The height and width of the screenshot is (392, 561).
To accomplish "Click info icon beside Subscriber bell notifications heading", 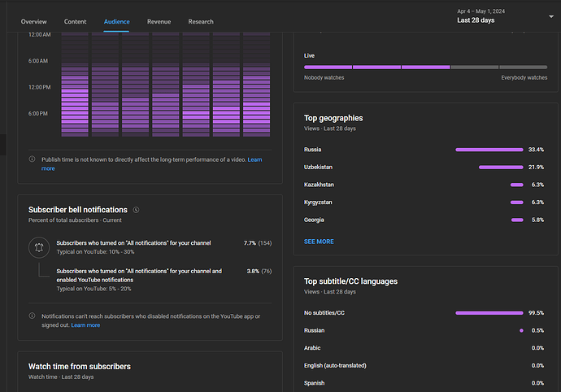I will 137,210.
